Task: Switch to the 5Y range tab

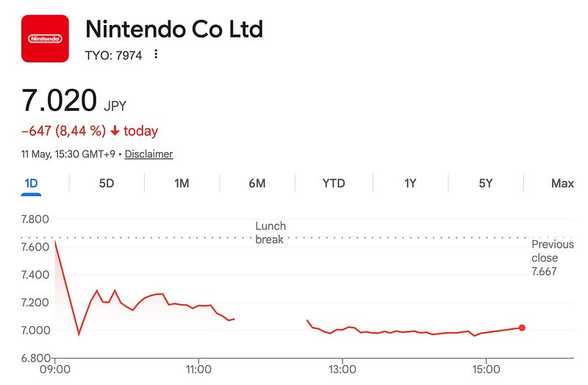Action: (485, 183)
